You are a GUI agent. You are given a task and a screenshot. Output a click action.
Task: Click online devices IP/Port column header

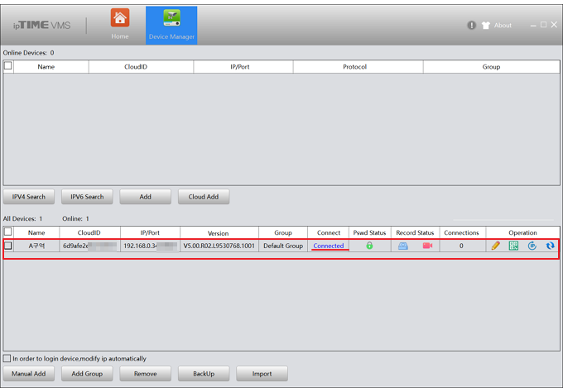(243, 67)
